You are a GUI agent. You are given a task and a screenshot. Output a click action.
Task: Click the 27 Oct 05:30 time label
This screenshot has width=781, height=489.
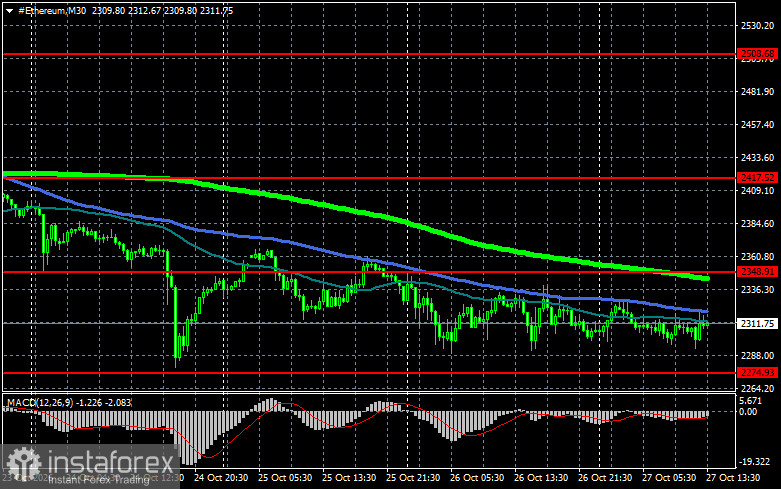pos(669,478)
